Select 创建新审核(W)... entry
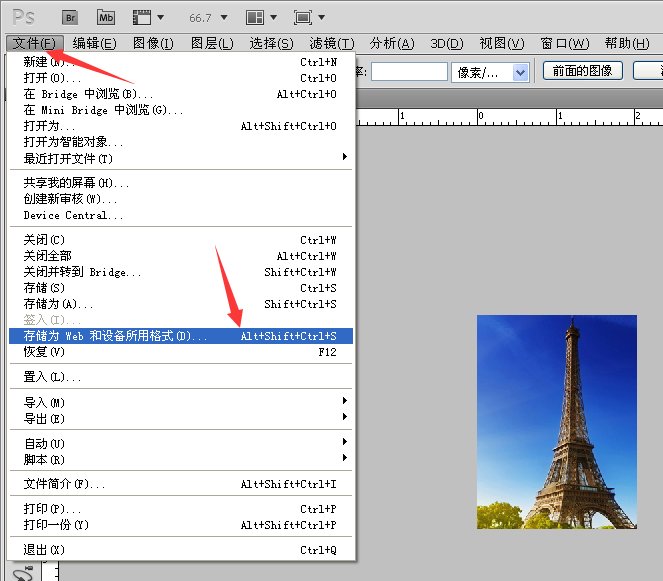 [x=181, y=199]
